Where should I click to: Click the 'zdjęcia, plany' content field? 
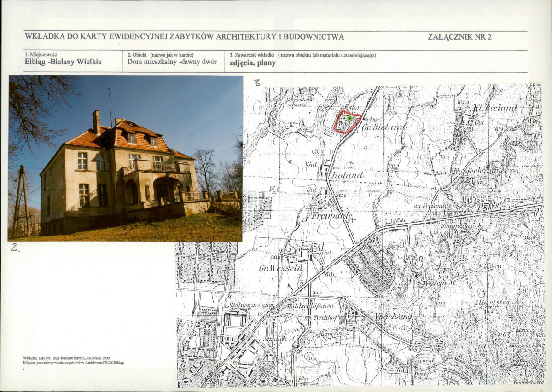coord(253,63)
